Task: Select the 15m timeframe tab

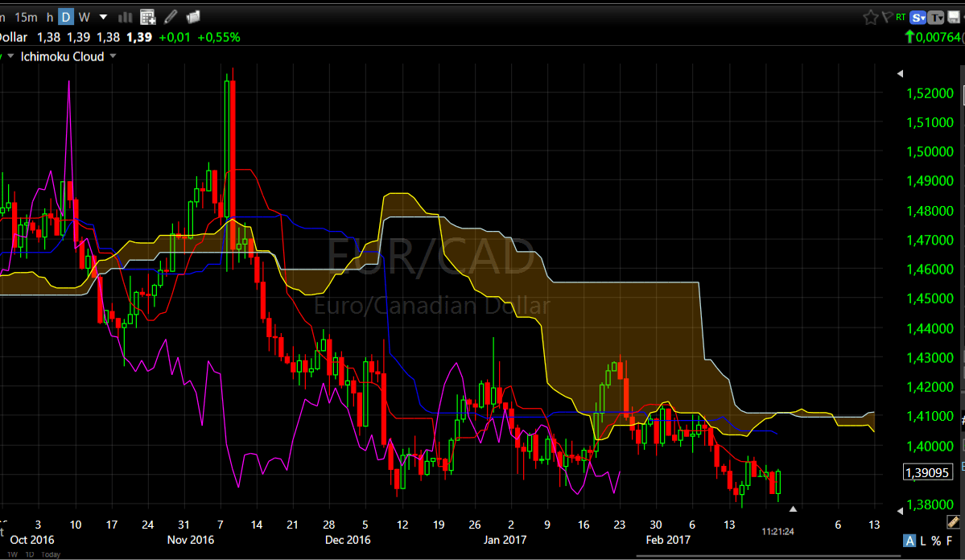Action: [x=27, y=17]
